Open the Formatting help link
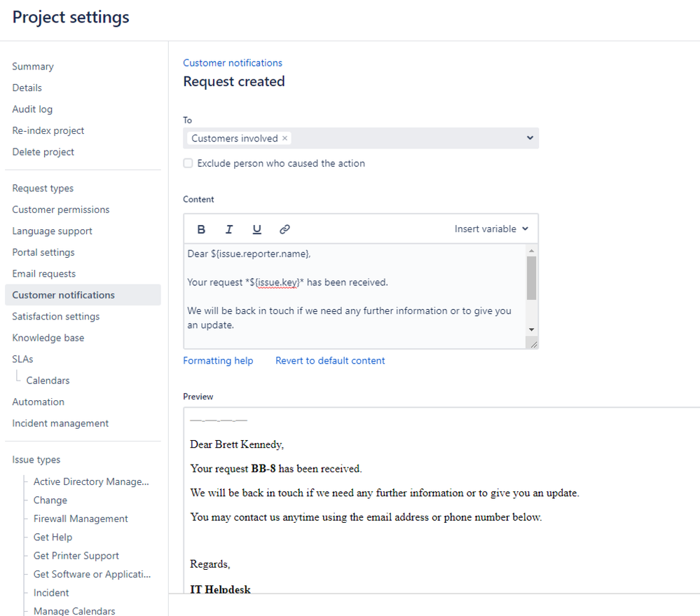Screen dimensions: 700x616 [x=218, y=360]
